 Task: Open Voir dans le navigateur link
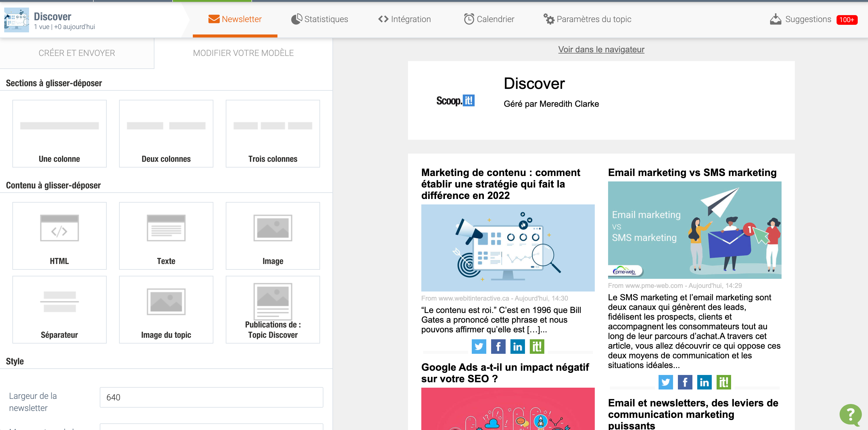601,49
